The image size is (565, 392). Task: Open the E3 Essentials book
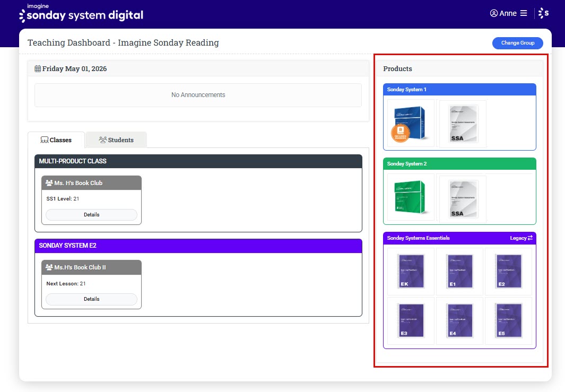coord(411,320)
